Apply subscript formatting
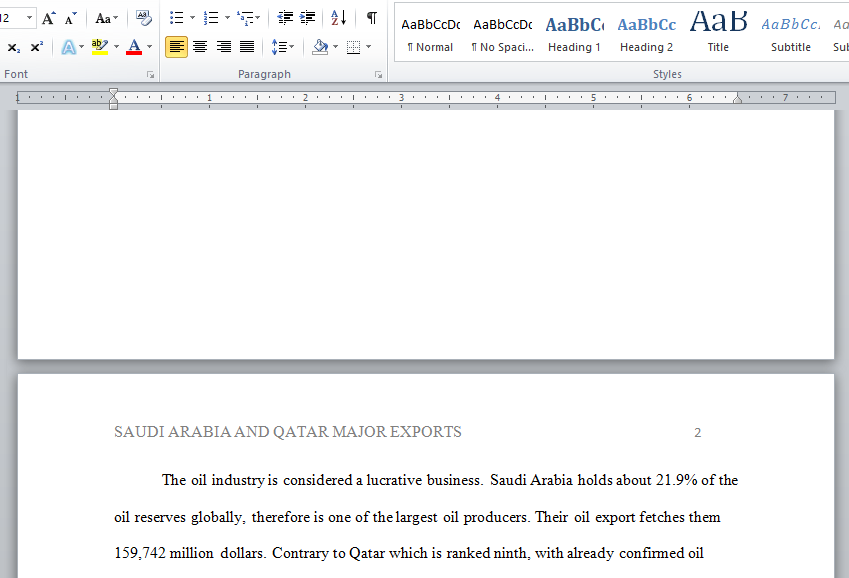 point(14,47)
